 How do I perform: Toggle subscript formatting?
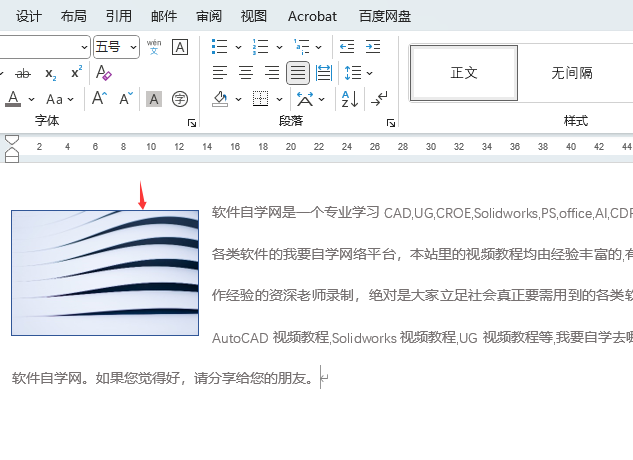pyautogui.click(x=50, y=74)
